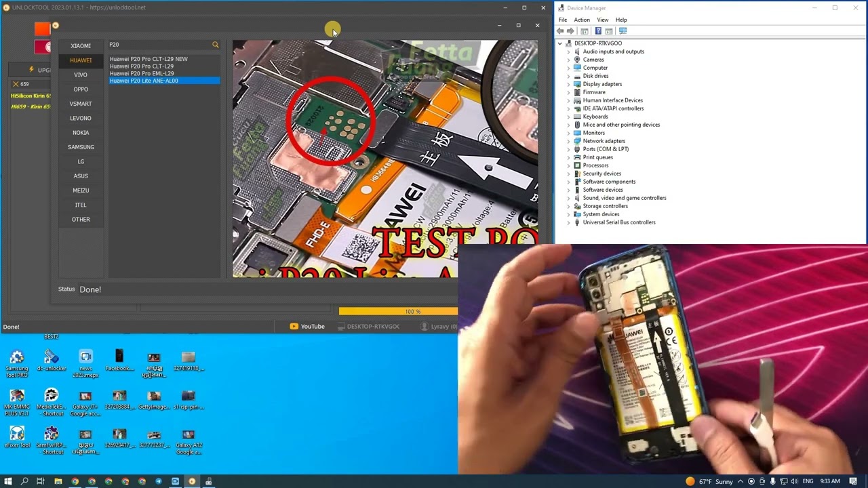Select System devices in Device Manager tree
This screenshot has height=488, width=868.
pos(601,214)
